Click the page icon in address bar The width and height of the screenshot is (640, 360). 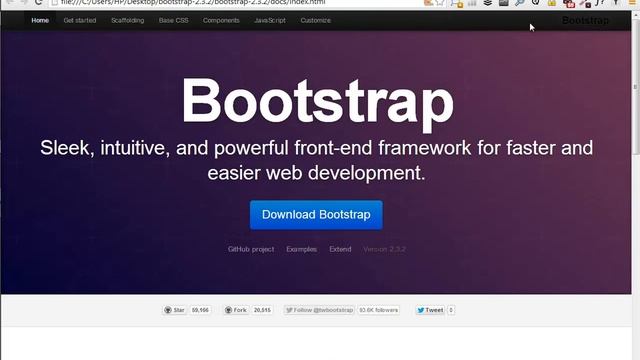pyautogui.click(x=55, y=3)
